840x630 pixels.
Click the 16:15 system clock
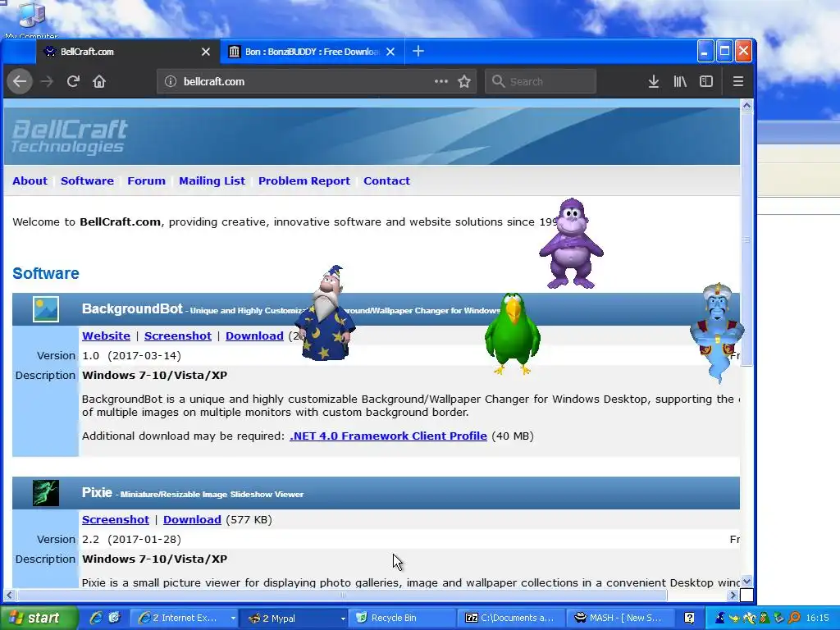pyautogui.click(x=818, y=618)
